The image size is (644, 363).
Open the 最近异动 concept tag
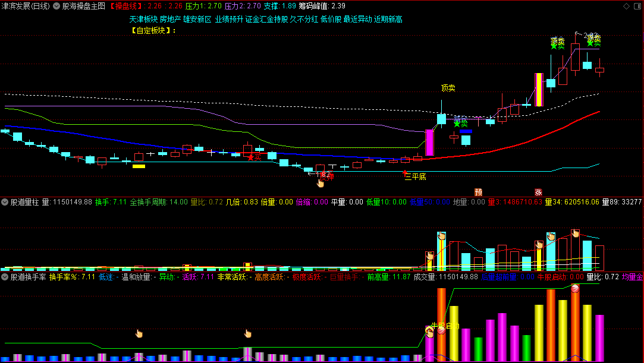click(358, 19)
